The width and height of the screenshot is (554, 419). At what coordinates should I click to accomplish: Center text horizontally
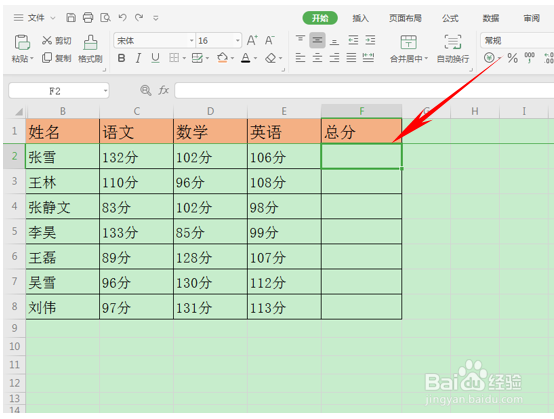(317, 58)
